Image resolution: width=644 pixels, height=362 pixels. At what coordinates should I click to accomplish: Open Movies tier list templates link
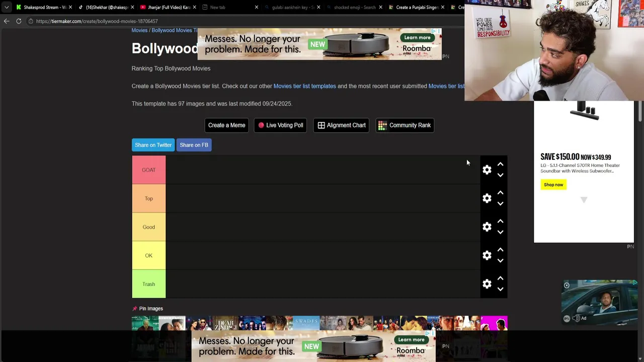pos(304,86)
